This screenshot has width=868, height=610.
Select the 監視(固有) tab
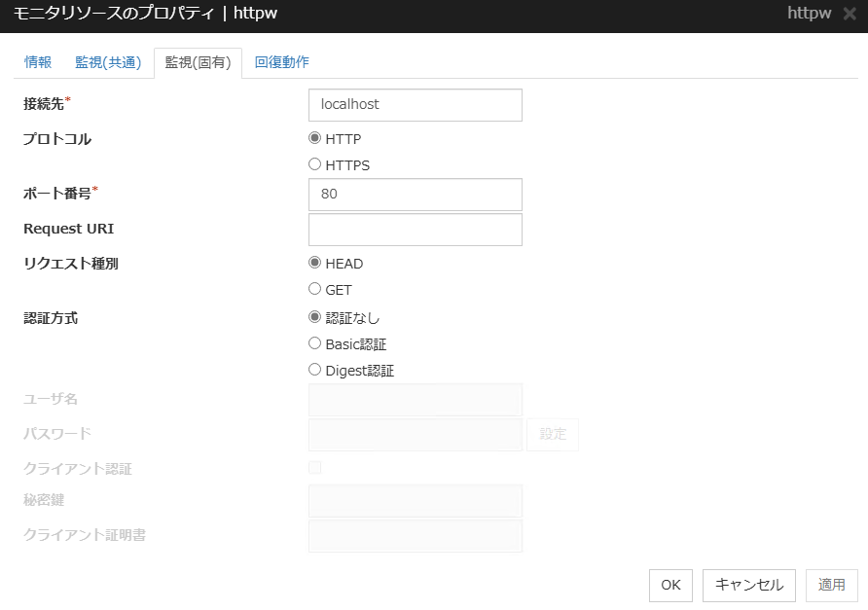click(199, 61)
